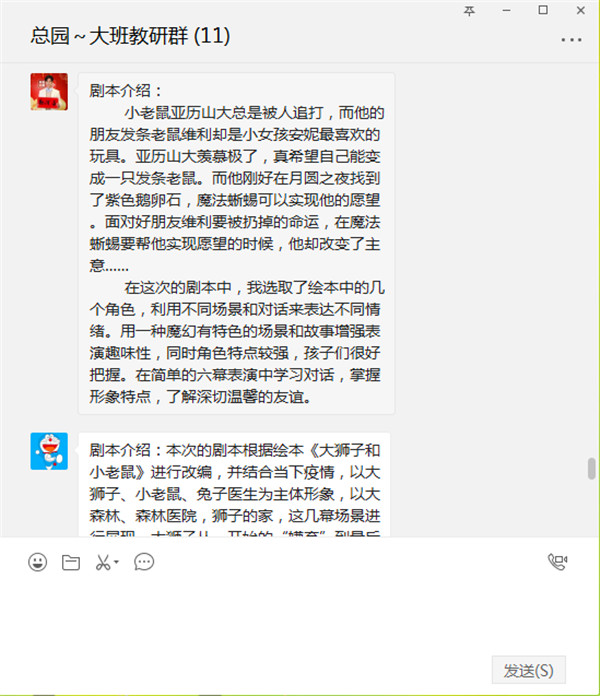This screenshot has width=600, height=696.
Task: Close the chat window
Action: tap(580, 10)
